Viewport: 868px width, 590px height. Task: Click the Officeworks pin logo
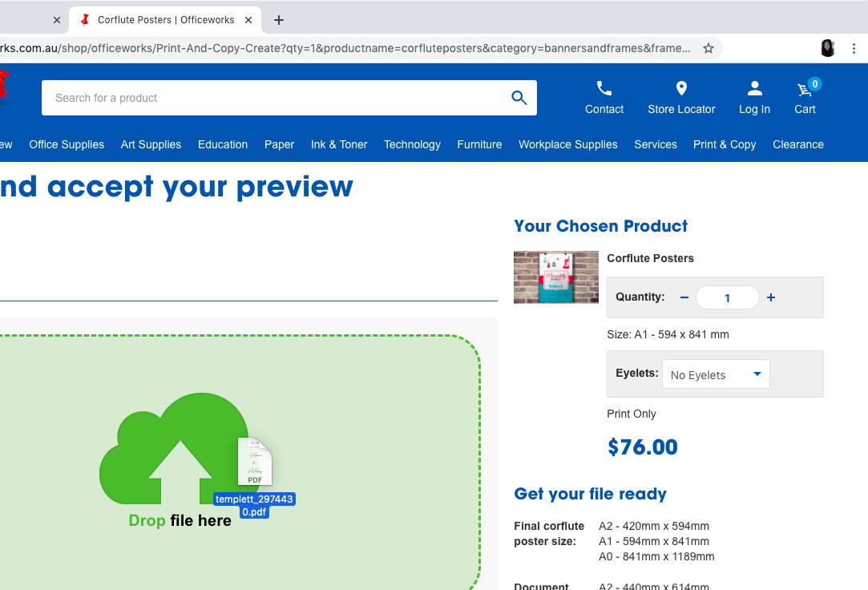pyautogui.click(x=3, y=87)
